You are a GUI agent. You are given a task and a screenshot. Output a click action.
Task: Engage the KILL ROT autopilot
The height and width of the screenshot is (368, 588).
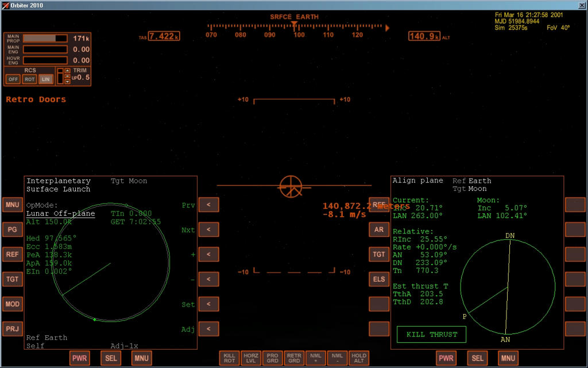(x=230, y=358)
